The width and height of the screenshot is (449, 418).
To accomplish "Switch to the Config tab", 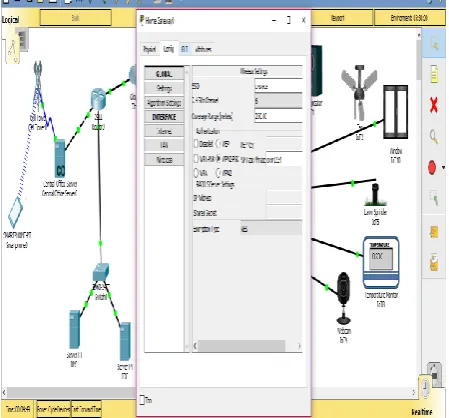I will click(x=169, y=49).
